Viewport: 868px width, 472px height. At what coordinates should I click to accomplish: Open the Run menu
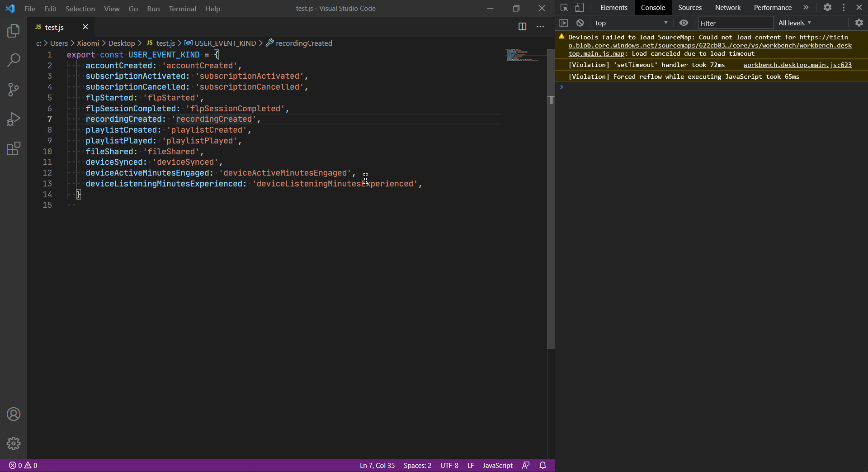click(153, 9)
